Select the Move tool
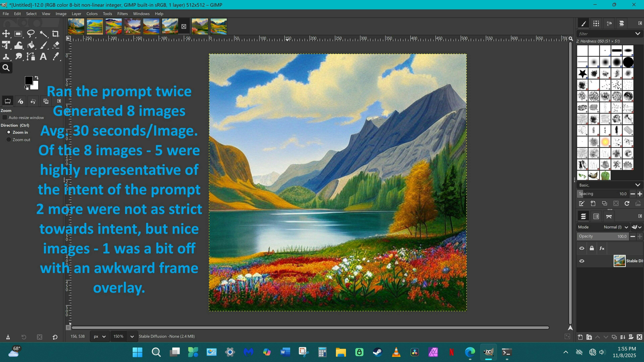Image resolution: width=644 pixels, height=362 pixels. click(6, 34)
